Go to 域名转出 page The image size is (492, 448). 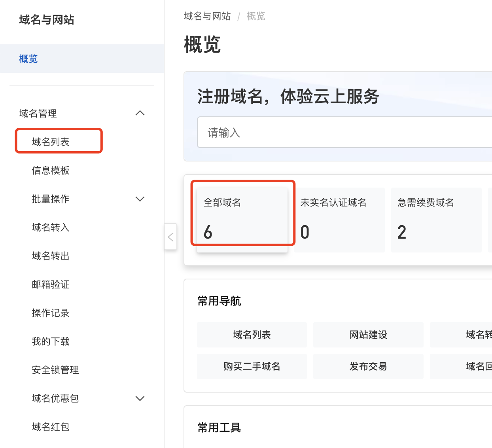point(51,256)
